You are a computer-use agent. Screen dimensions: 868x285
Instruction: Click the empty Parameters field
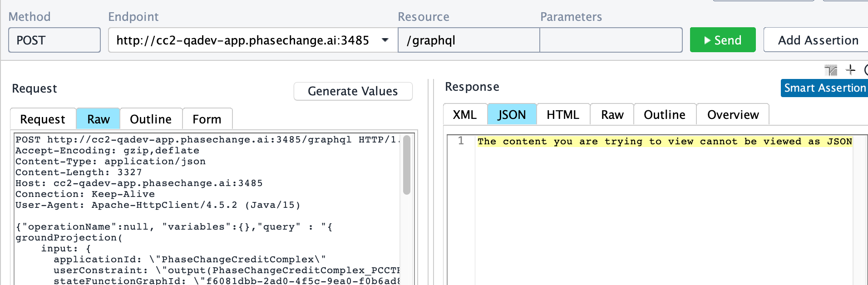pyautogui.click(x=611, y=40)
